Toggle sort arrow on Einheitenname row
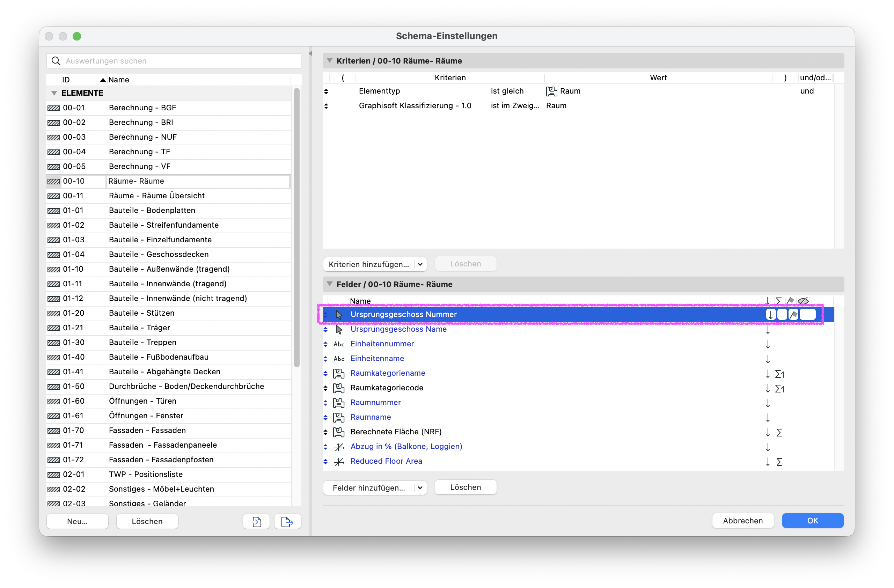Viewport: 894px width, 588px height. coord(768,359)
